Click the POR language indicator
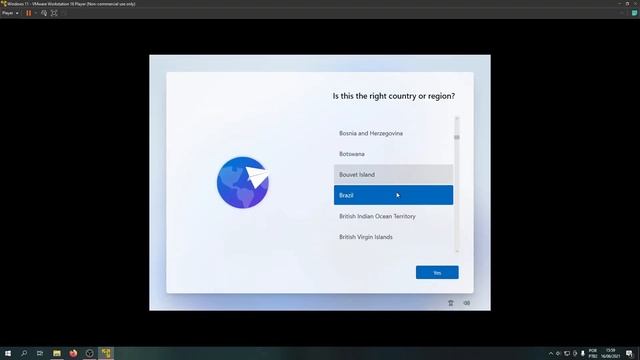 click(x=593, y=353)
